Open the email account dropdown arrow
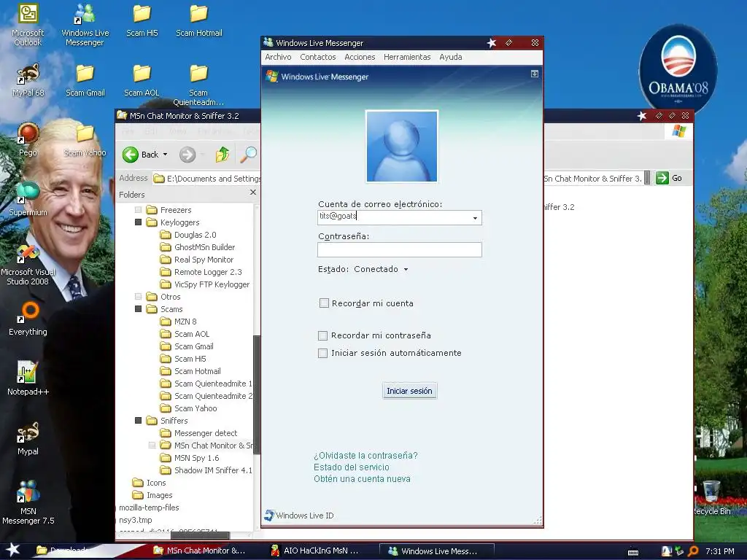747x560 pixels. tap(475, 218)
